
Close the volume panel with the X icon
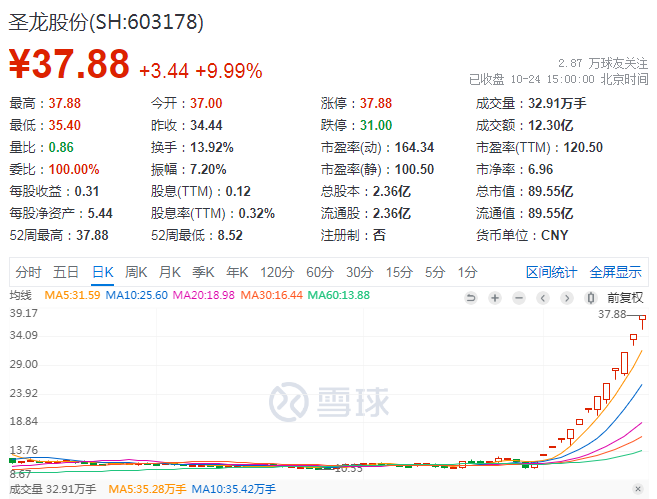pyautogui.click(x=638, y=489)
